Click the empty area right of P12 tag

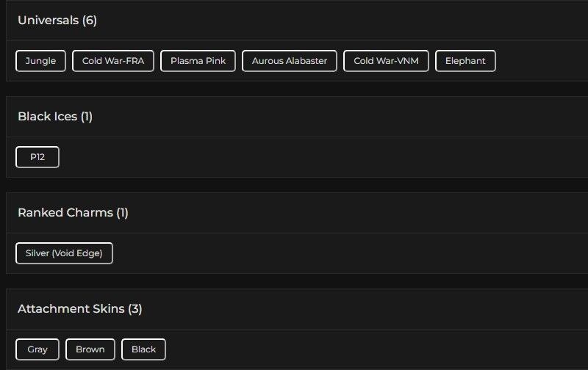(x=294, y=157)
